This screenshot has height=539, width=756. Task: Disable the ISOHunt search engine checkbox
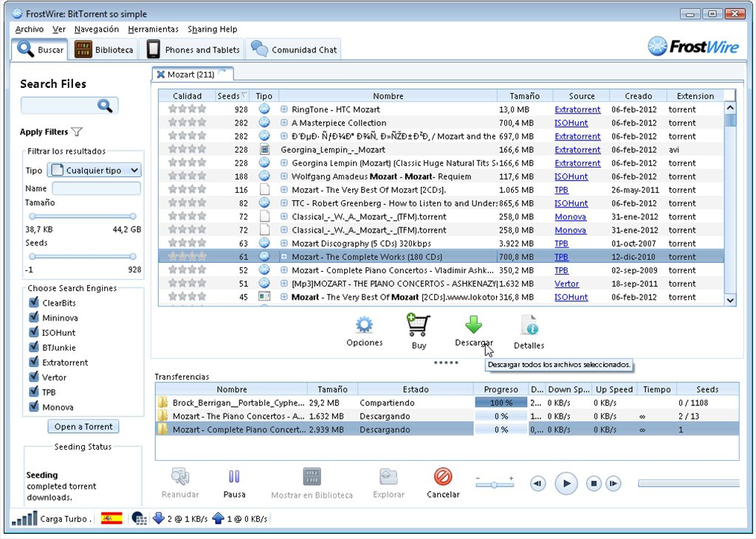tap(33, 332)
